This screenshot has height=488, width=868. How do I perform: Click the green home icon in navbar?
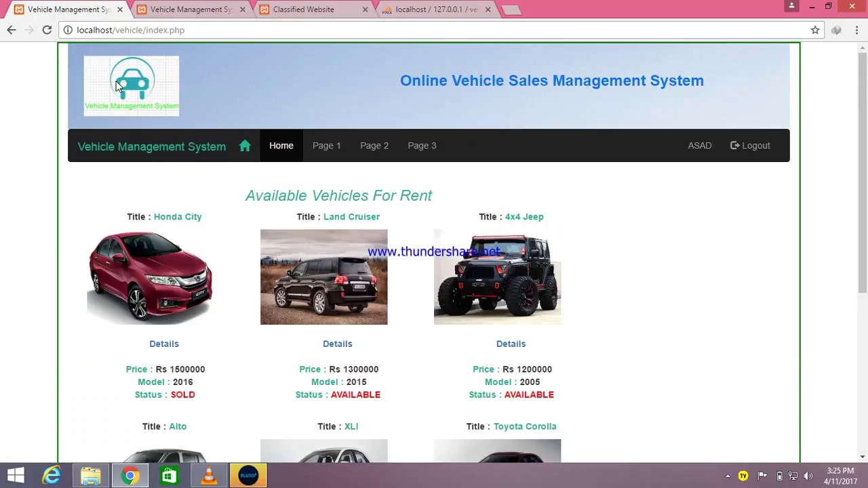coord(245,146)
